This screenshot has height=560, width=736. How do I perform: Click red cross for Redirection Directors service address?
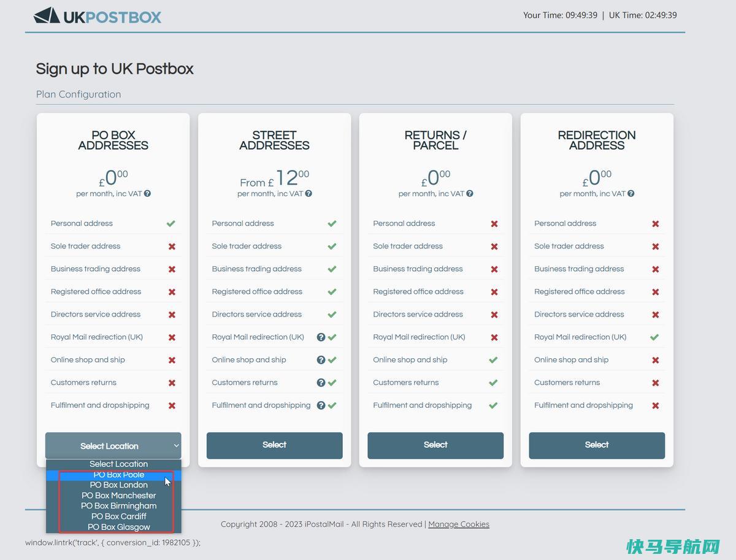point(656,315)
